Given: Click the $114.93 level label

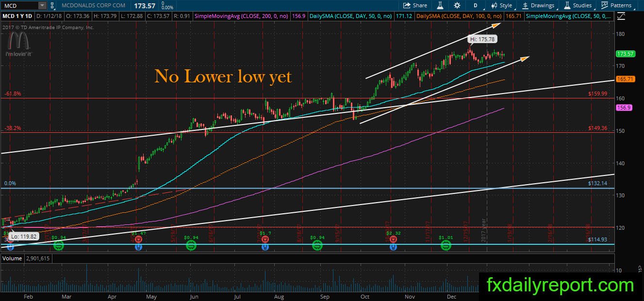Looking at the screenshot, I should (597, 239).
